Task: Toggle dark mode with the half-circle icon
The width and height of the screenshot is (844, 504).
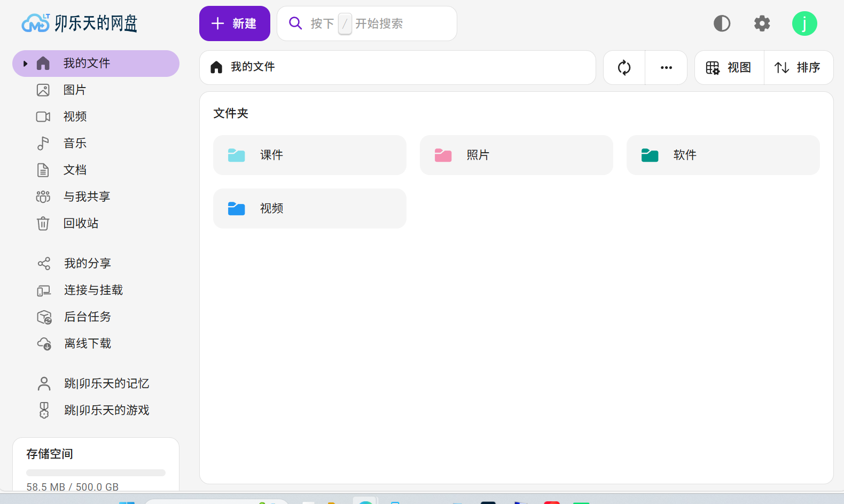Action: [x=722, y=23]
